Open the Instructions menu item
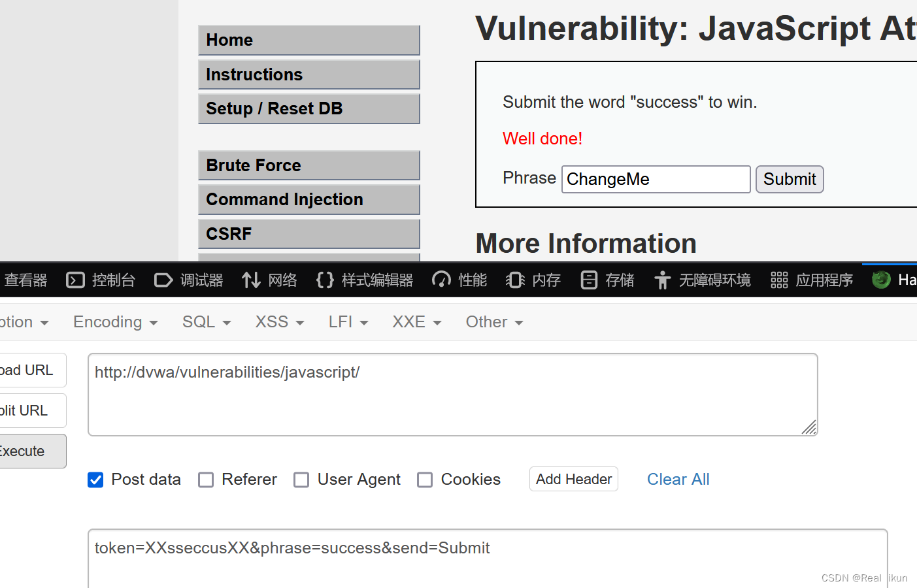 pos(309,74)
